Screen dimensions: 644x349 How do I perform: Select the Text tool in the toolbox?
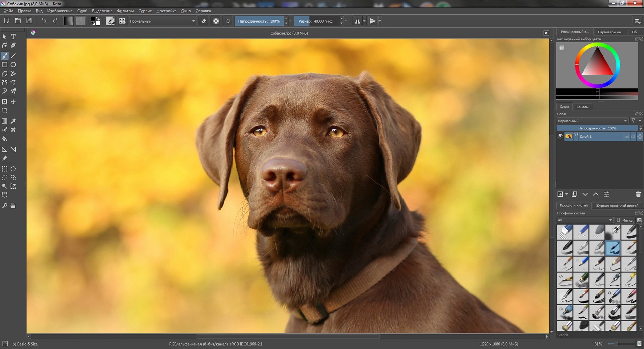13,37
